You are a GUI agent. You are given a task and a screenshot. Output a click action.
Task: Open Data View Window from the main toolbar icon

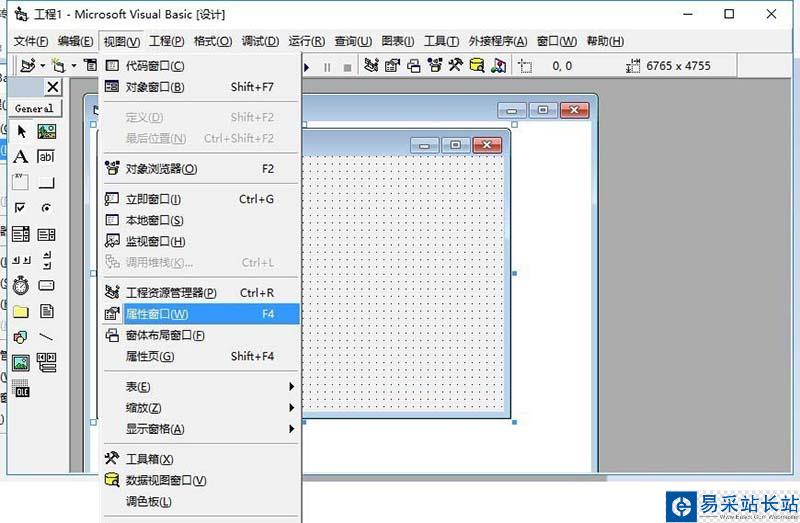tap(477, 65)
